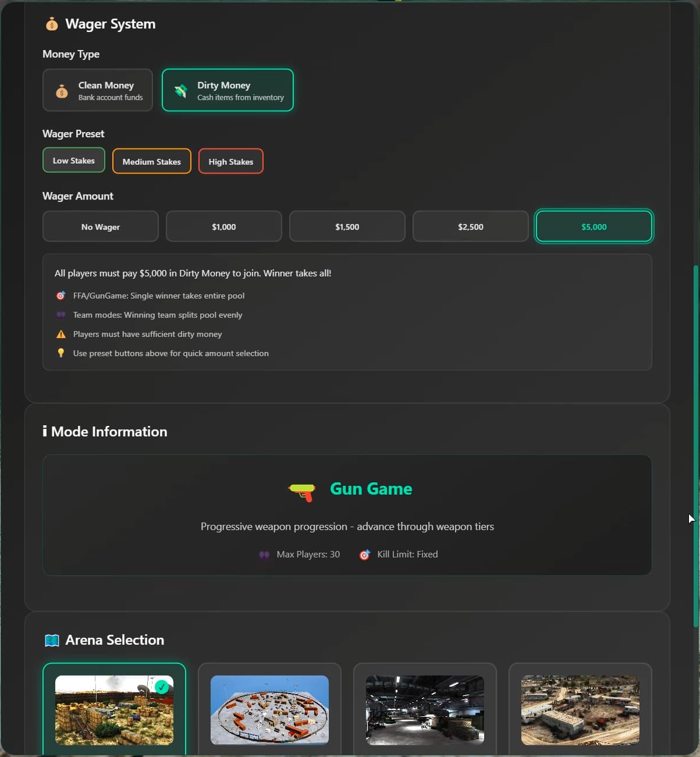Click the cash bills icon in Dirty Money
700x757 pixels.
(181, 91)
